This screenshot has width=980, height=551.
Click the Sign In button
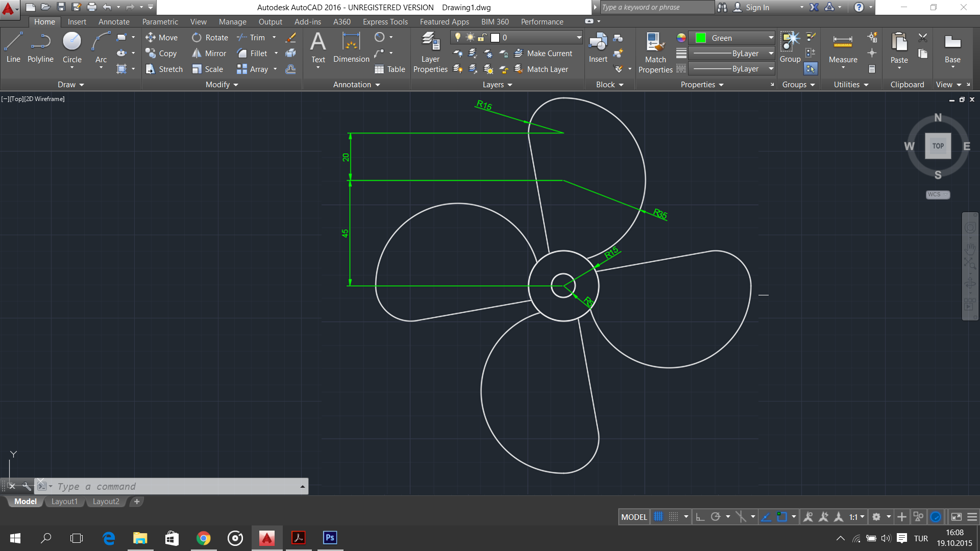(x=758, y=8)
